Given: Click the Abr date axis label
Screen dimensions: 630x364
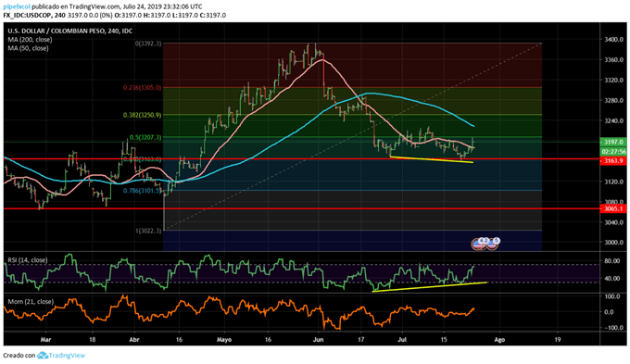Looking at the screenshot, I should (134, 340).
